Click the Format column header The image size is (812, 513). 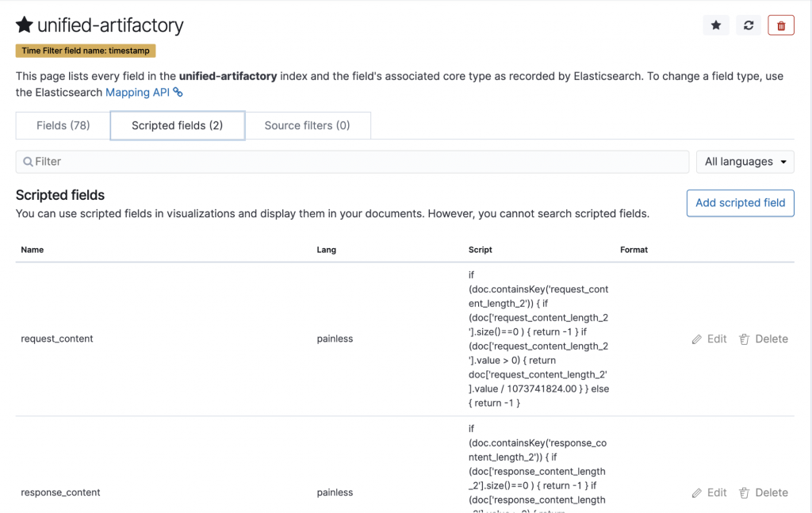[634, 250]
